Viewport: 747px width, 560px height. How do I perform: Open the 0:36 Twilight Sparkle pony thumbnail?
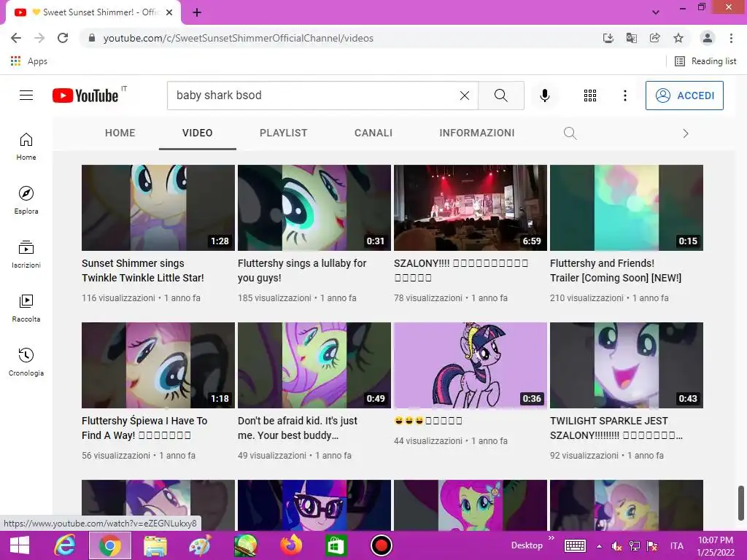click(471, 365)
